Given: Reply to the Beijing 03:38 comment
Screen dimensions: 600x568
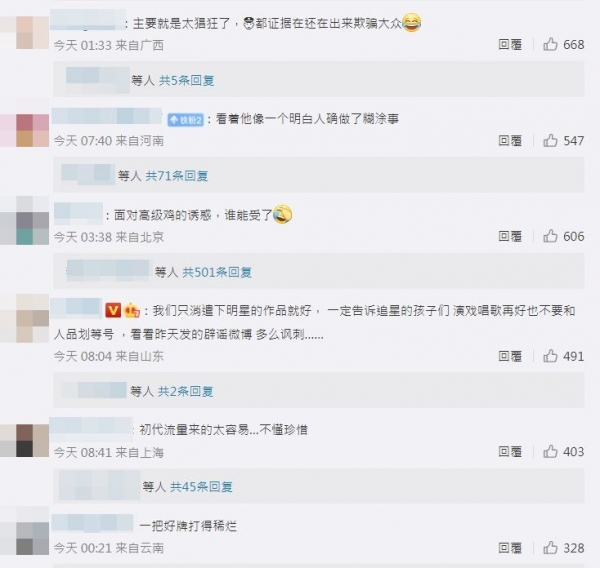Looking at the screenshot, I should [x=510, y=236].
